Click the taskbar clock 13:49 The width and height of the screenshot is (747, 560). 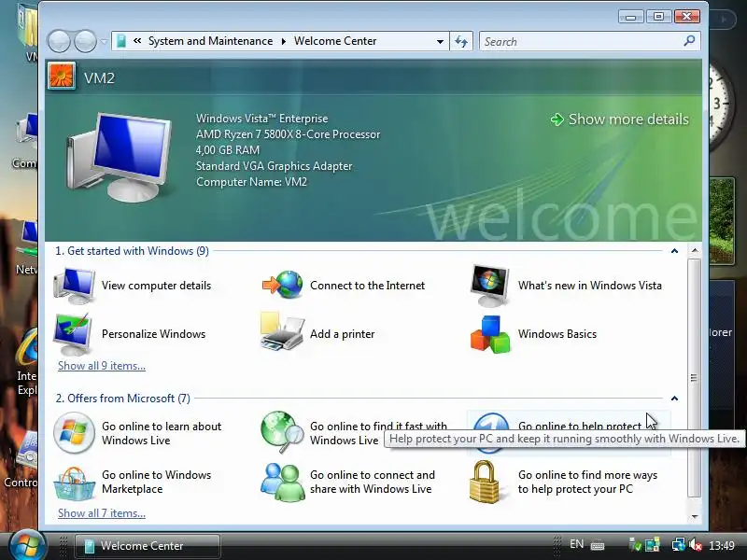pos(721,545)
